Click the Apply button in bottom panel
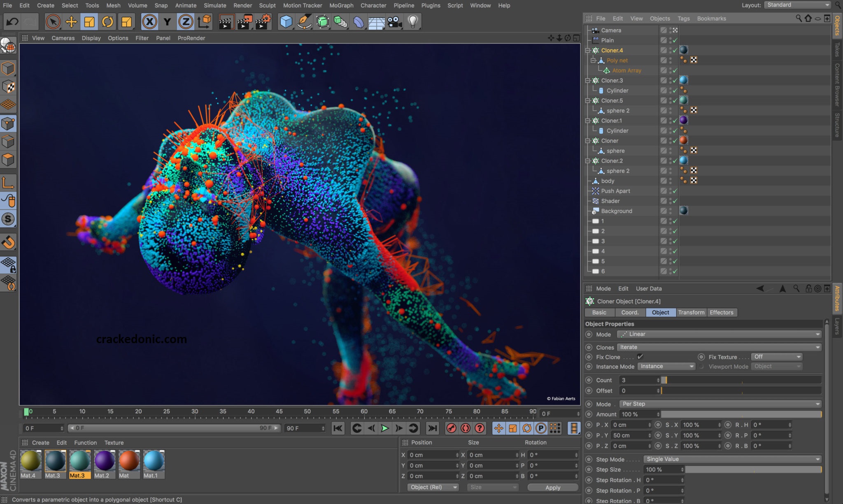843x504 pixels. click(552, 487)
